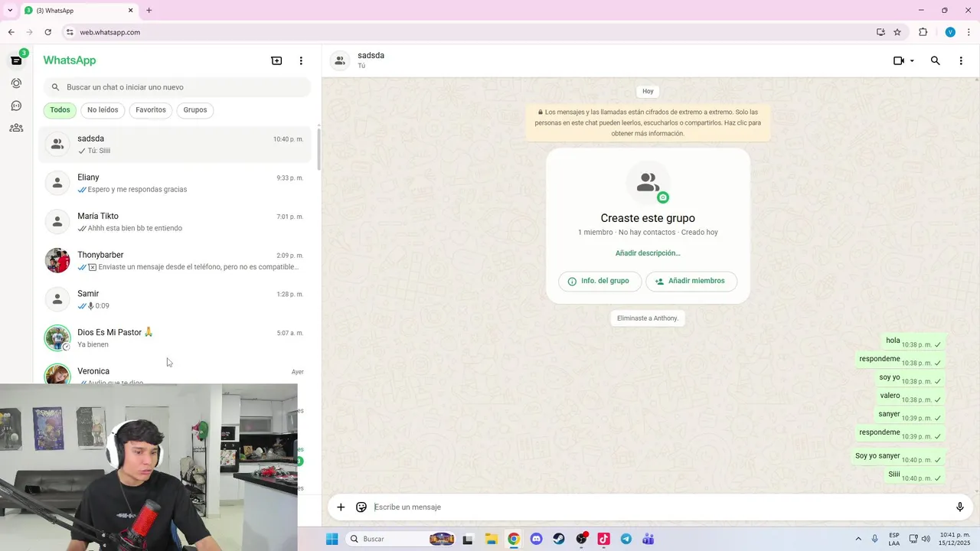Open File Explorer from the taskbar

point(491,539)
